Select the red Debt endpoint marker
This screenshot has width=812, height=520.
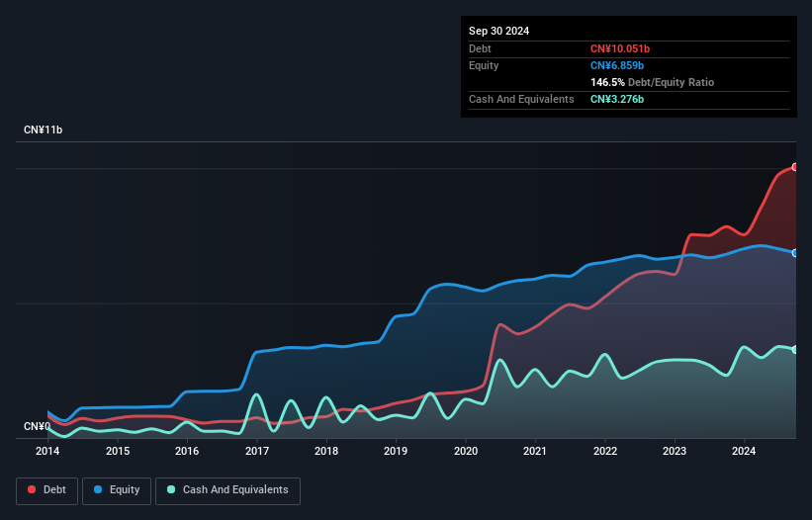[x=795, y=167]
